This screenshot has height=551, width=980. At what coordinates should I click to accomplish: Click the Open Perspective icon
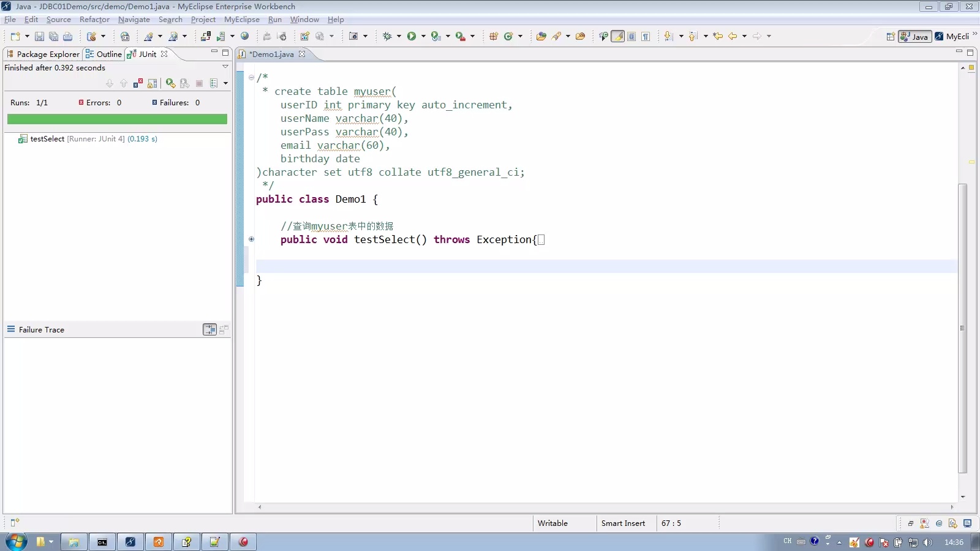891,37
